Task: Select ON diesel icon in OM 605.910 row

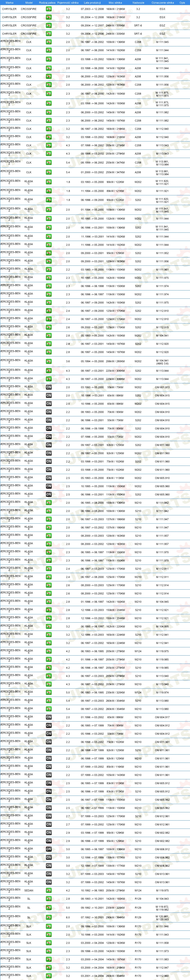Action: coord(49,478)
